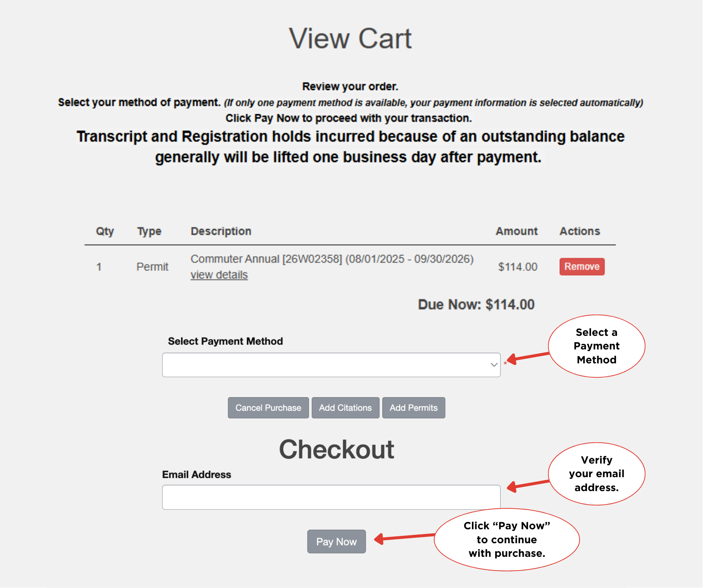Image resolution: width=703 pixels, height=588 pixels.
Task: Click the Amount column header
Action: pos(516,231)
